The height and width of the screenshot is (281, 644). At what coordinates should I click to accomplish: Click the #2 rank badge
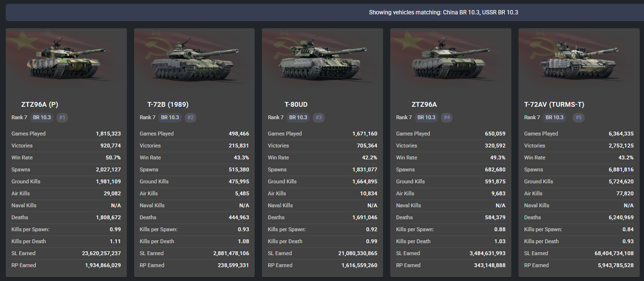[x=191, y=117]
